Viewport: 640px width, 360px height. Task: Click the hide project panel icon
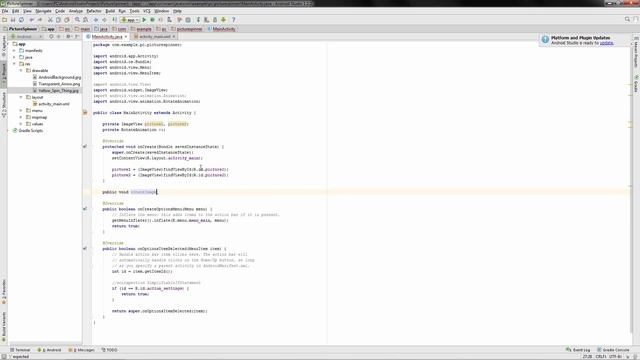pos(77,37)
